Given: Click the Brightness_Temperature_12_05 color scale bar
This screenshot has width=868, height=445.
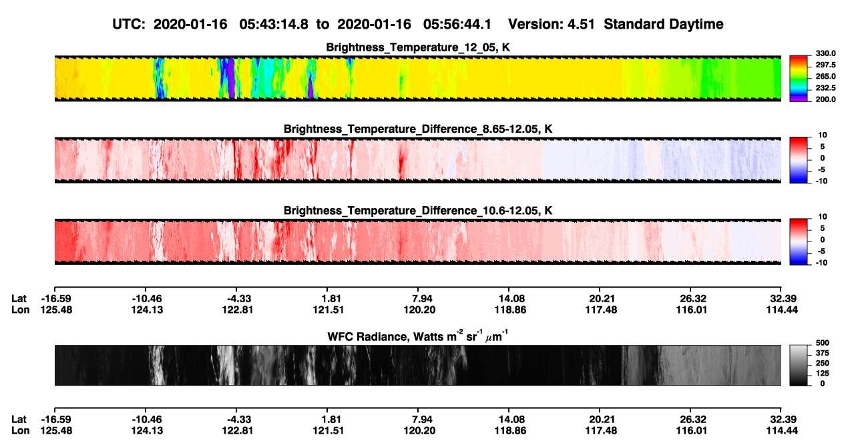Looking at the screenshot, I should [x=799, y=76].
